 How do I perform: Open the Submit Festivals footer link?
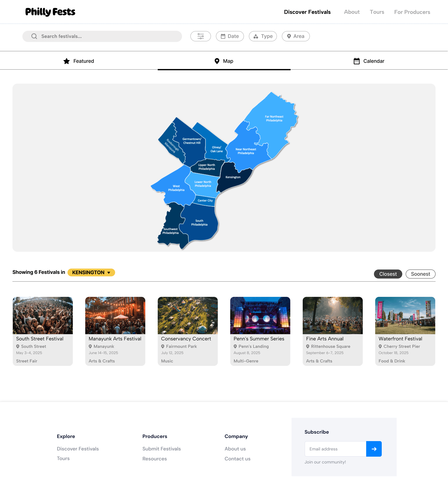pyautogui.click(x=161, y=449)
